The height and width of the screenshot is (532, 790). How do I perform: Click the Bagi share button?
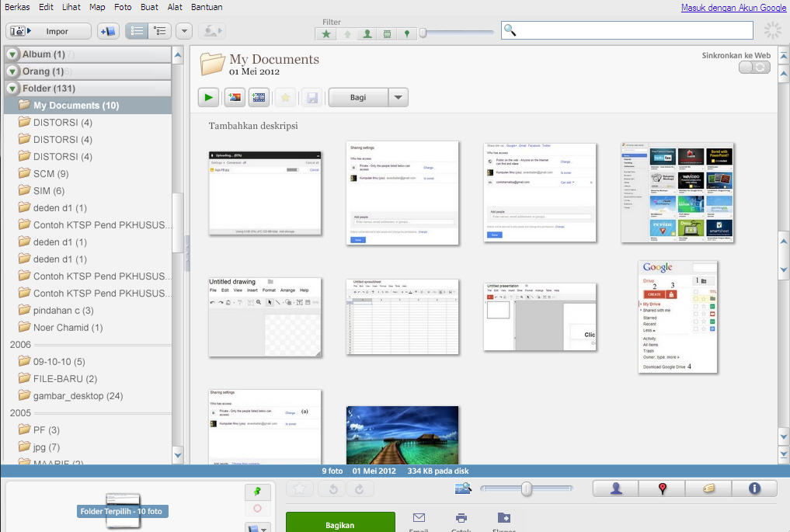click(x=358, y=98)
